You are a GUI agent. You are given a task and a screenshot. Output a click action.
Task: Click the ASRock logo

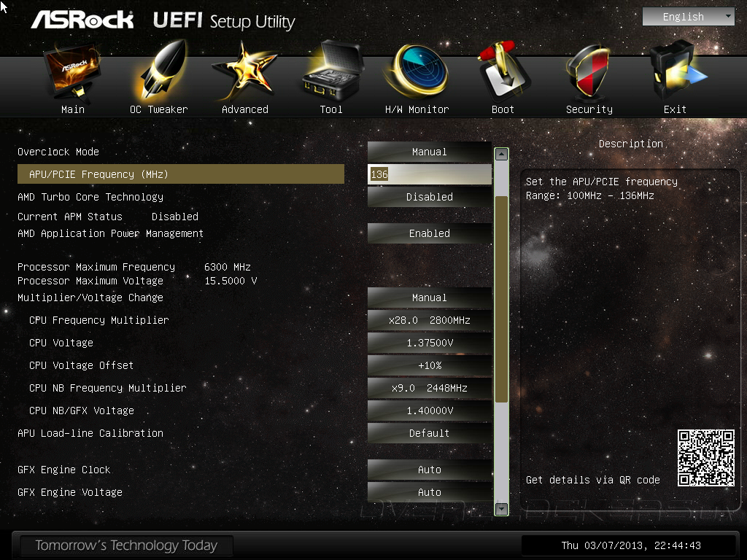click(82, 20)
